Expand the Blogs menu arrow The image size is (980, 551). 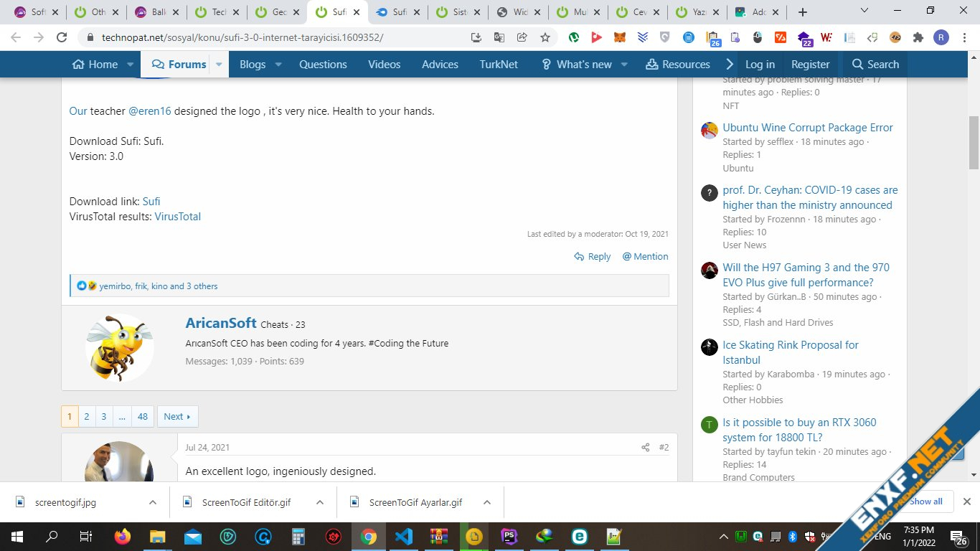(x=278, y=65)
